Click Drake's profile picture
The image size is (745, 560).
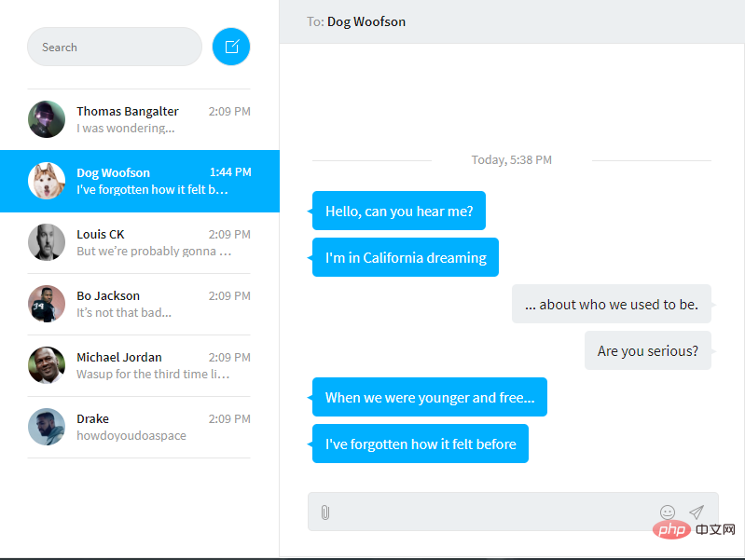tap(47, 427)
